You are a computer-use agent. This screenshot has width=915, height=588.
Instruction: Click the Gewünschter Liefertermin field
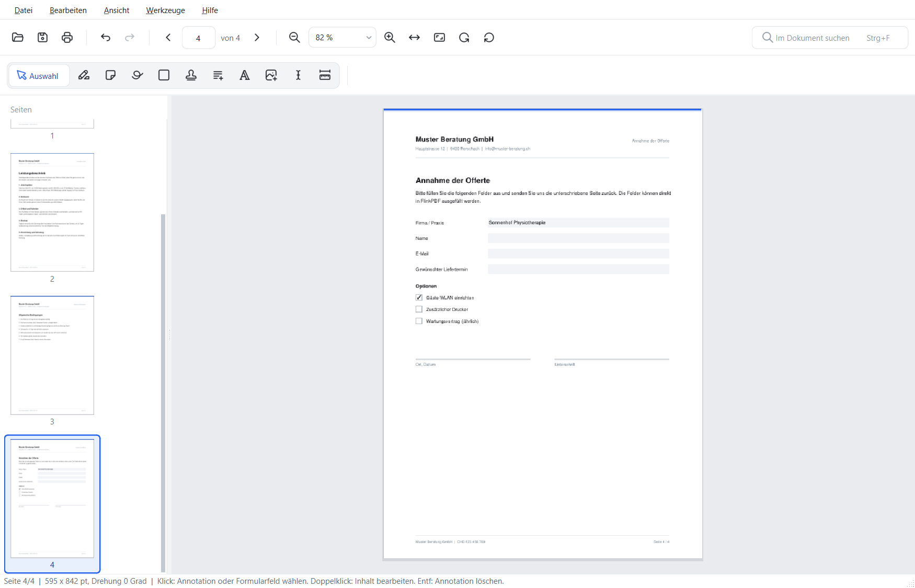click(x=578, y=269)
